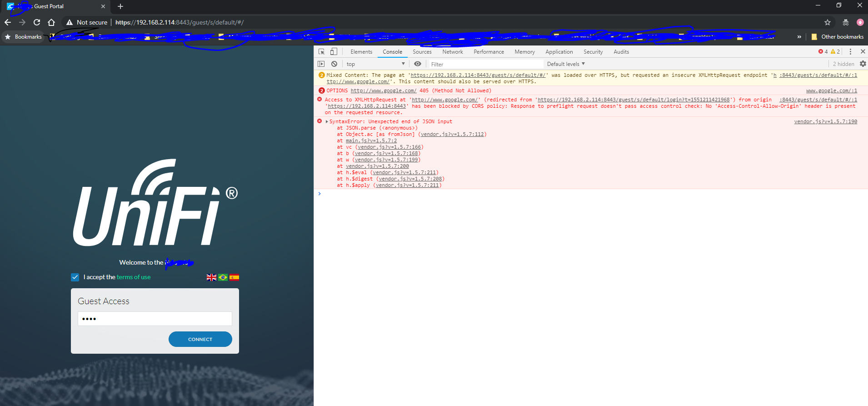Uncheck the accept terms of use checkbox

(x=75, y=277)
